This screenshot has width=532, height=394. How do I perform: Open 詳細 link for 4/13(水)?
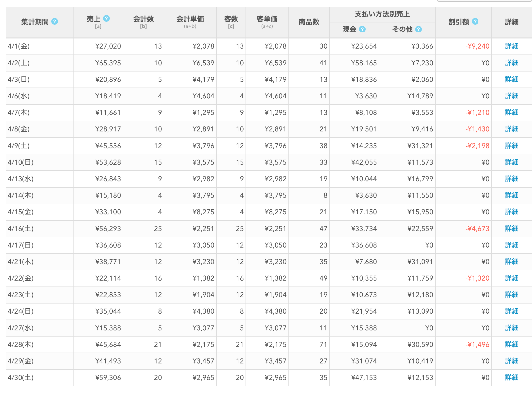point(512,179)
